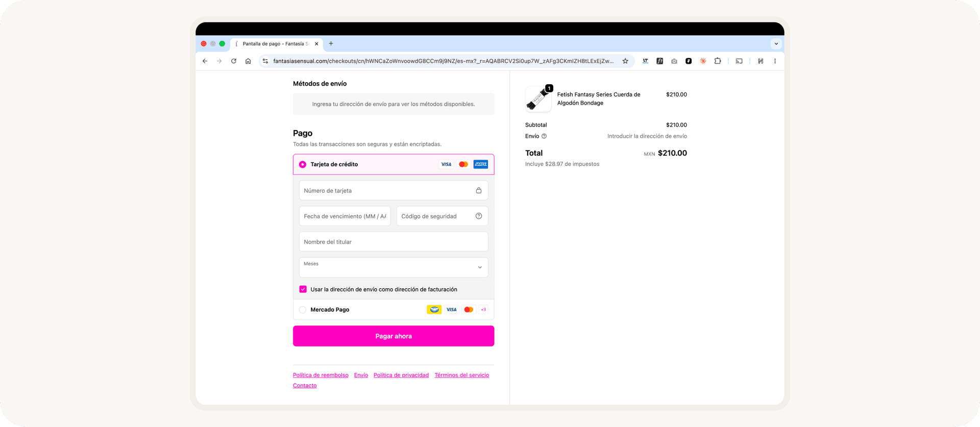Open Chrome three-dot menu
This screenshot has height=427, width=980.
(x=775, y=61)
